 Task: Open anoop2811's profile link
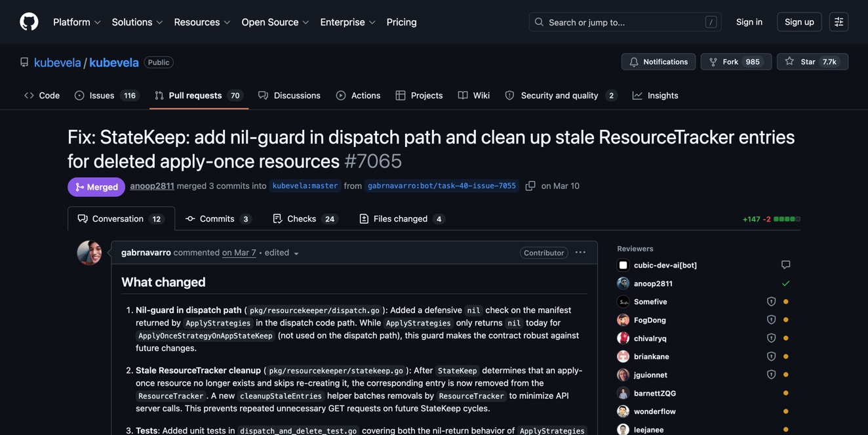151,185
